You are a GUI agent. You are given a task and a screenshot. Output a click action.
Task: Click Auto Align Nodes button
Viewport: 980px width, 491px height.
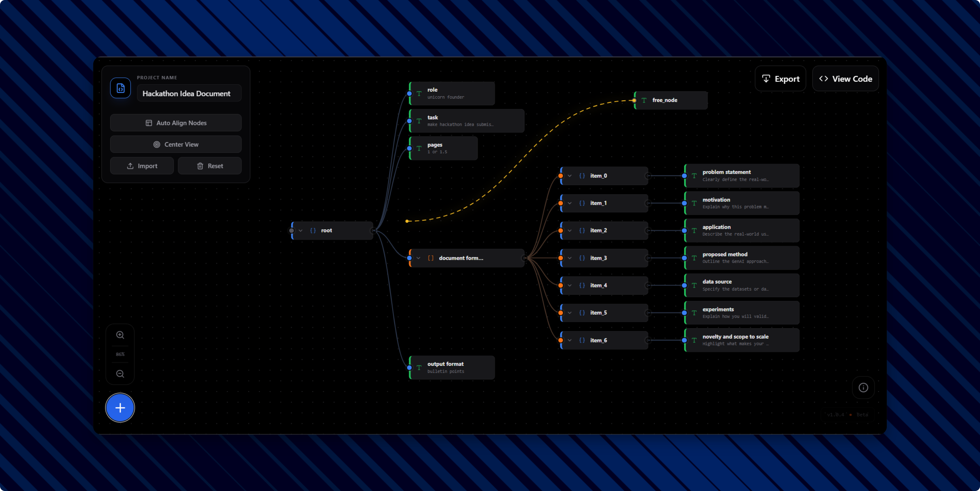click(x=176, y=123)
